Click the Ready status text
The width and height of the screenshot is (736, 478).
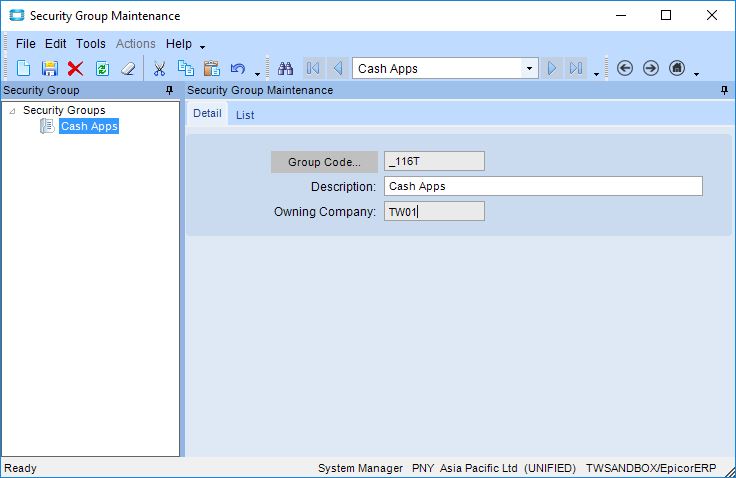coord(20,468)
